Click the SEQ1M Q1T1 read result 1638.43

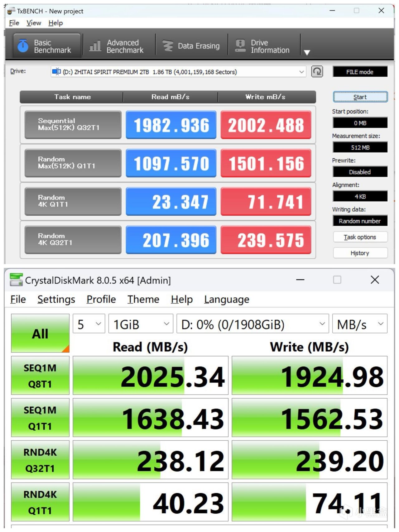pyautogui.click(x=151, y=418)
